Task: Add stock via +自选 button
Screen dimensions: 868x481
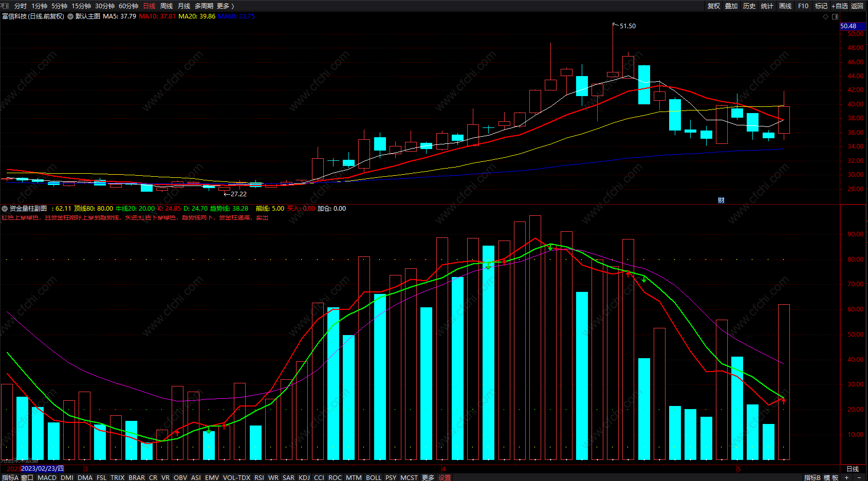Action: coord(840,6)
